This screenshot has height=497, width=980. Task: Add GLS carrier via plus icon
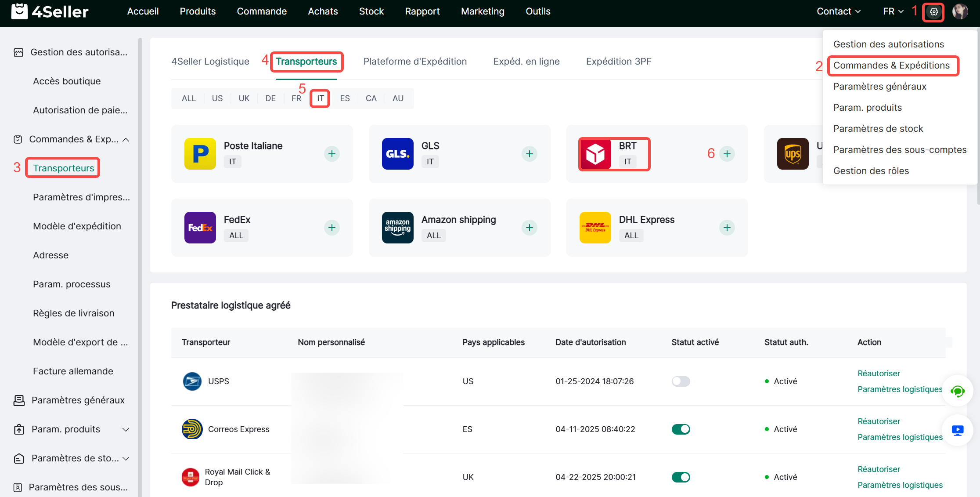(530, 154)
